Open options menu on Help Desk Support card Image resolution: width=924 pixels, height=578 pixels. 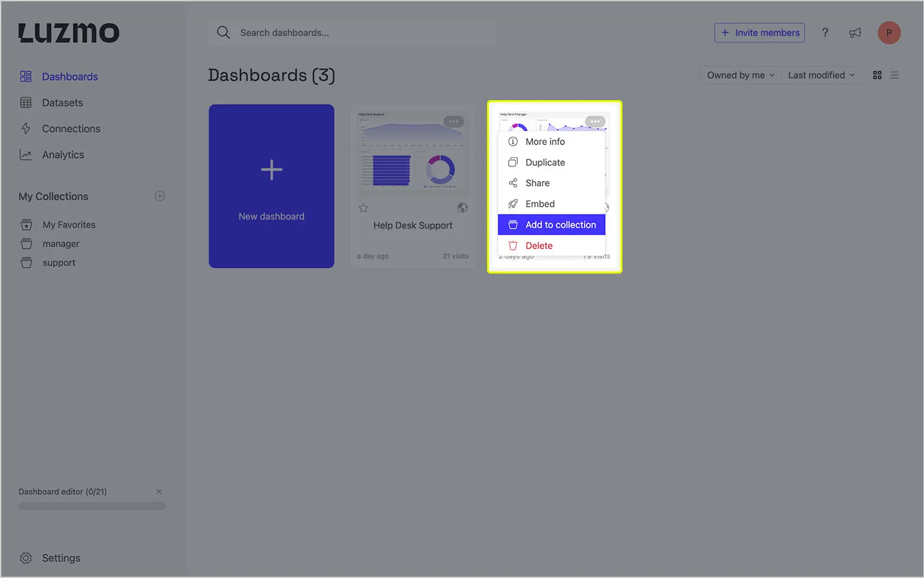click(454, 121)
